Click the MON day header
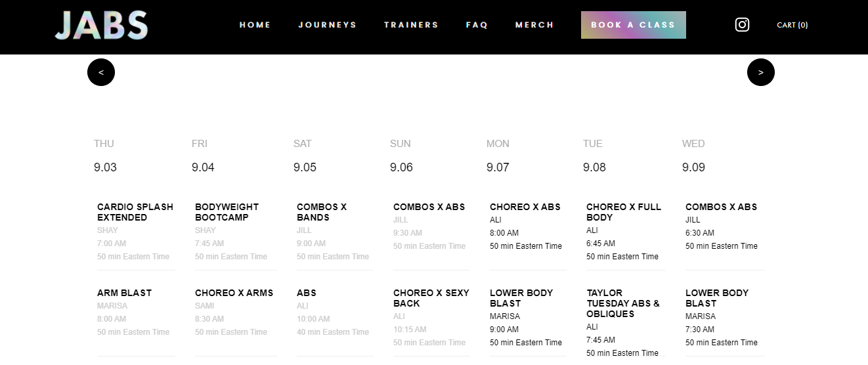The image size is (868, 365). click(498, 144)
